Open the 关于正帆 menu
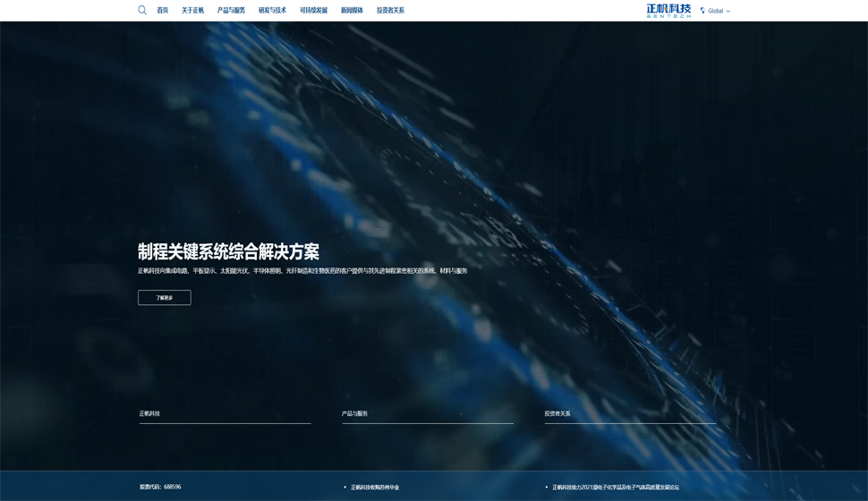 click(x=192, y=11)
